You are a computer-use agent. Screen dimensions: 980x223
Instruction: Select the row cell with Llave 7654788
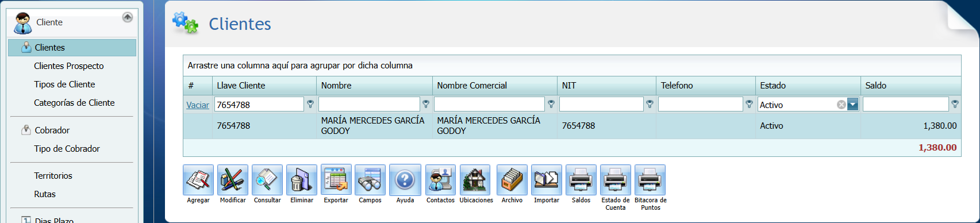(264, 126)
